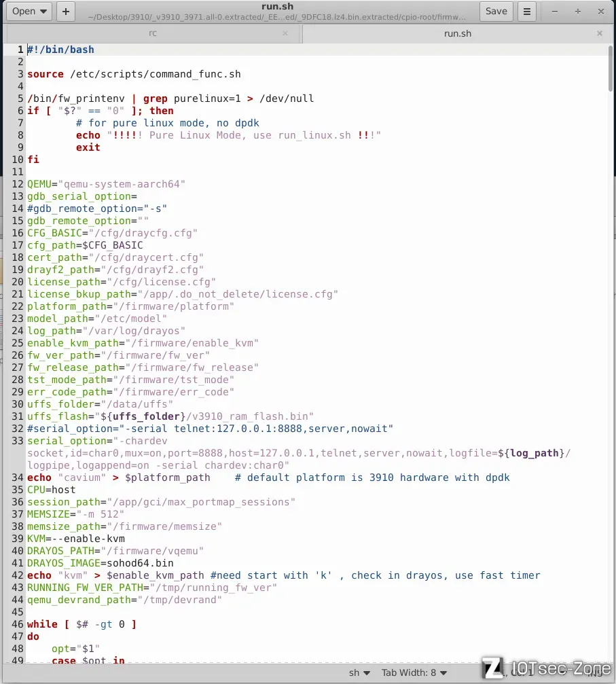Click the QEMU="qemu-system-aarch64" line
The image size is (616, 684).
pyautogui.click(x=106, y=184)
